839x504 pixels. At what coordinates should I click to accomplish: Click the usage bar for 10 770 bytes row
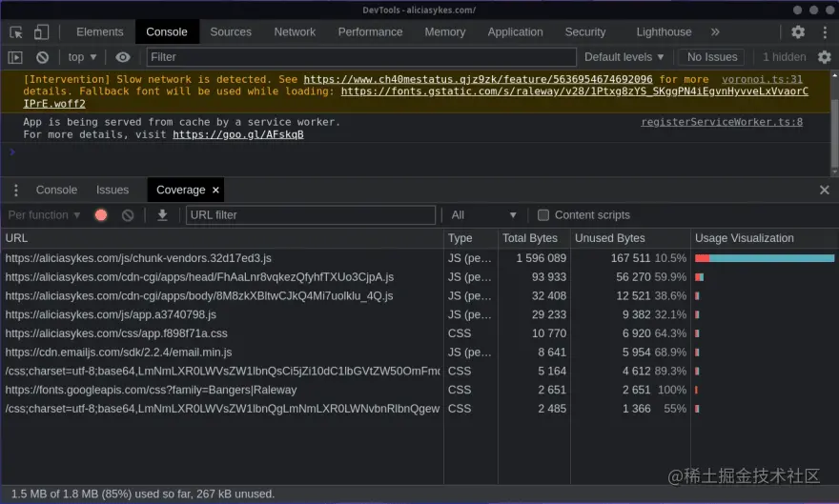click(x=697, y=333)
